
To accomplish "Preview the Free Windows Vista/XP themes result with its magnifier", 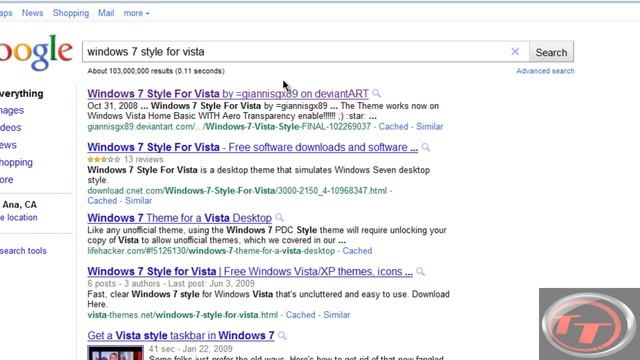I will pyautogui.click(x=420, y=272).
